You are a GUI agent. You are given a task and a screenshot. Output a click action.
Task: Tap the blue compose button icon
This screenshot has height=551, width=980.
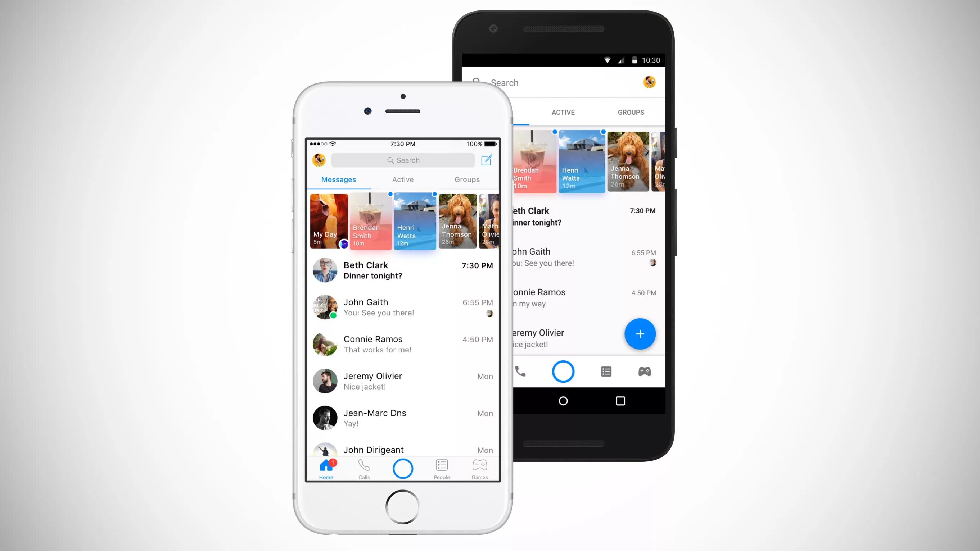click(x=487, y=160)
